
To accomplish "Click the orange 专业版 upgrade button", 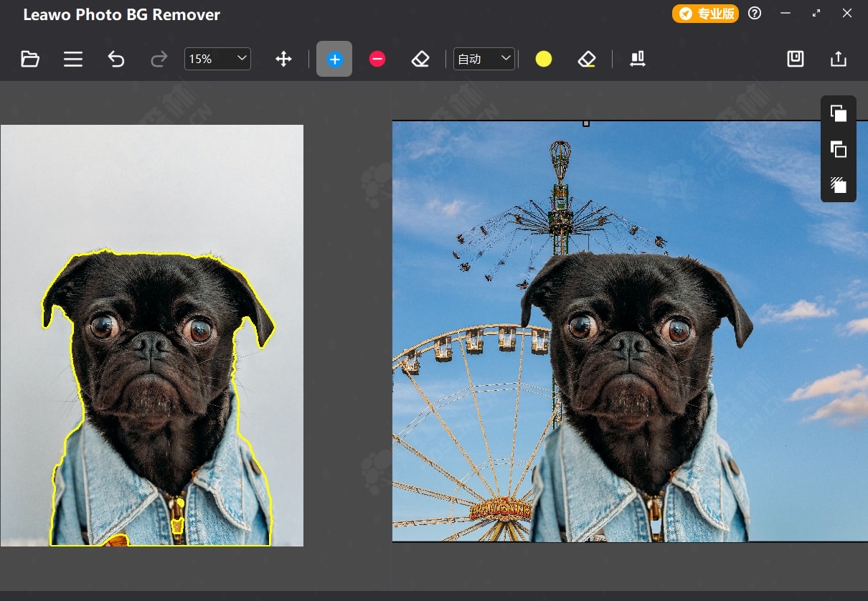I will 705,14.
